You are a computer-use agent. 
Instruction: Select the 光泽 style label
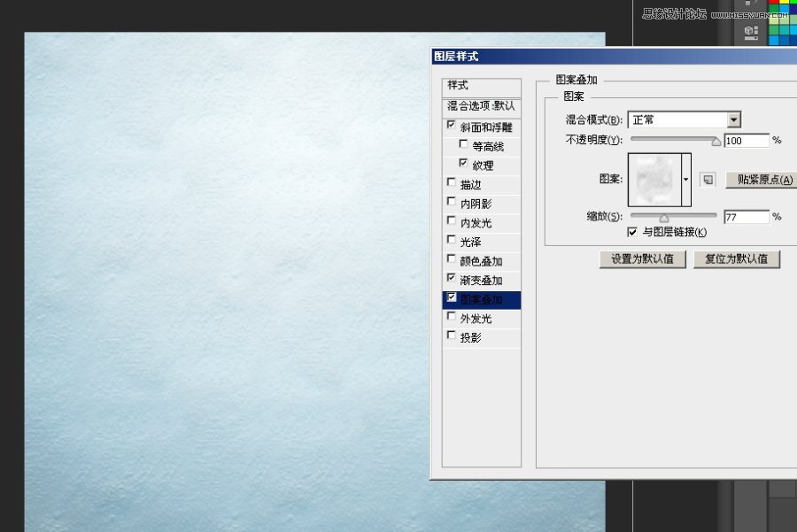(471, 243)
